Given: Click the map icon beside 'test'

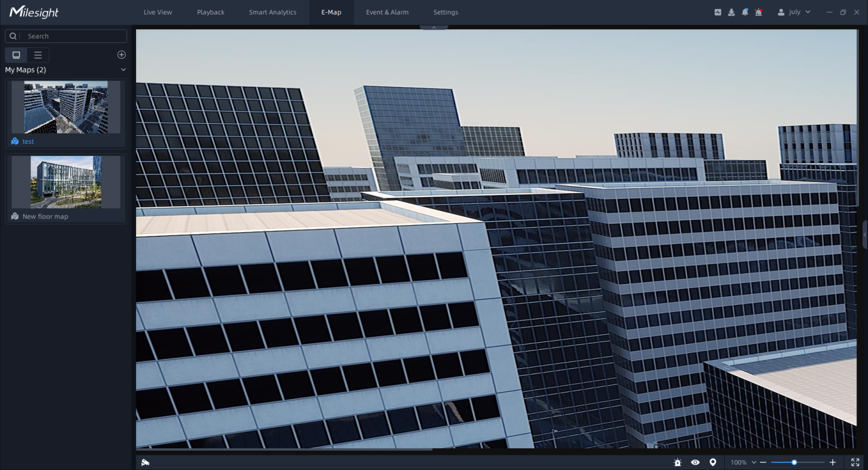Looking at the screenshot, I should [x=15, y=141].
